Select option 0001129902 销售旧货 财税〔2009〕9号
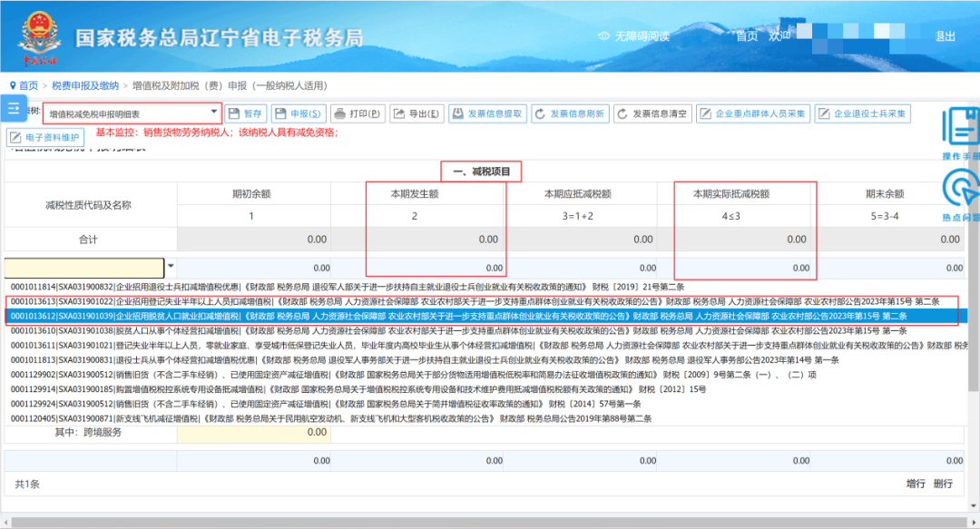The image size is (980, 529). point(414,375)
